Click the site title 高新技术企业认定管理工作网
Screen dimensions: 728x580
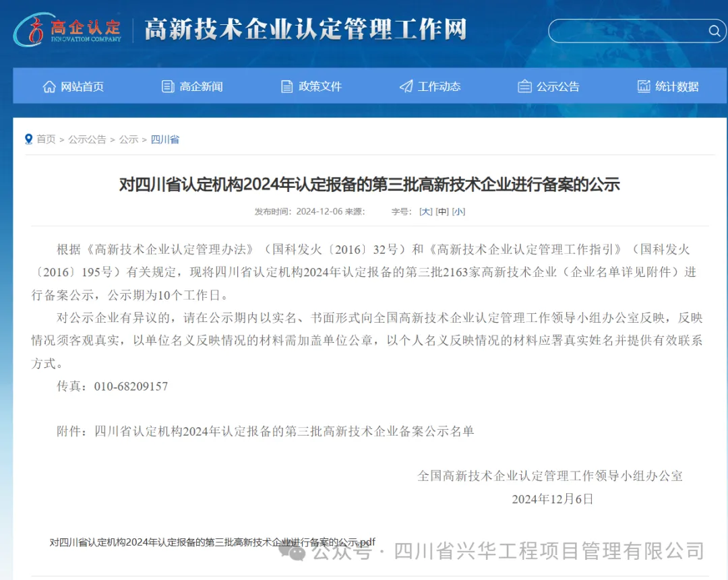click(x=305, y=30)
